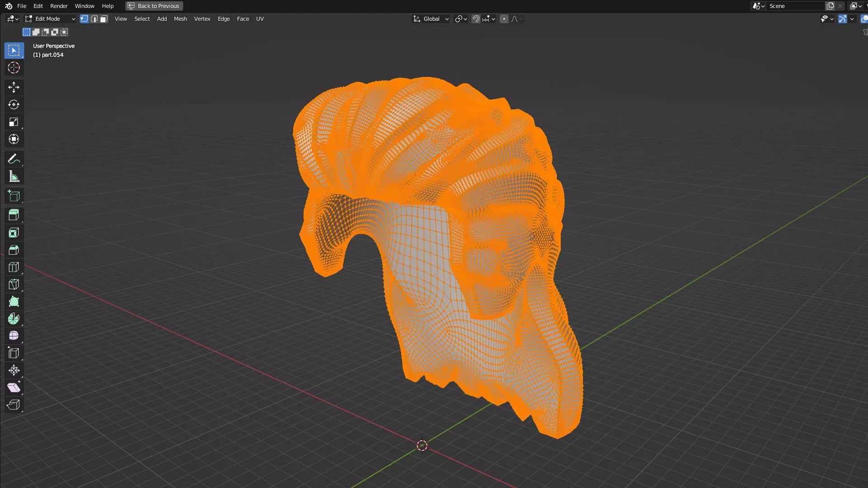Select the 3D Cursor tool
Image resolution: width=868 pixels, height=488 pixels.
click(x=14, y=68)
